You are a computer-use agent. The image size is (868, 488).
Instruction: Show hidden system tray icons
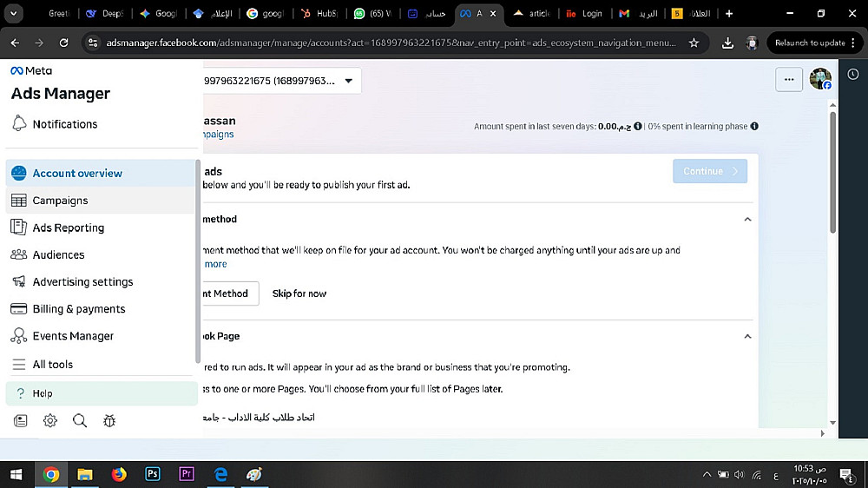[x=707, y=475]
